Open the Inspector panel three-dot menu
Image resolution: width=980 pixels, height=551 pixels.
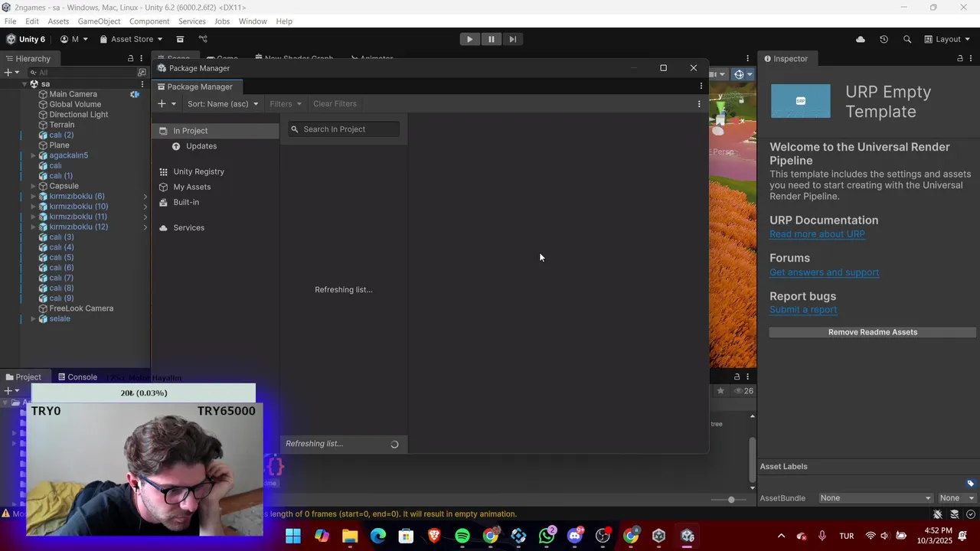click(971, 59)
